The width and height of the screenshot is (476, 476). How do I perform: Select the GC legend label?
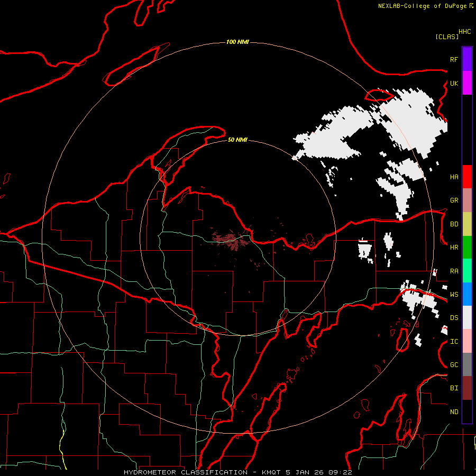pos(454,365)
